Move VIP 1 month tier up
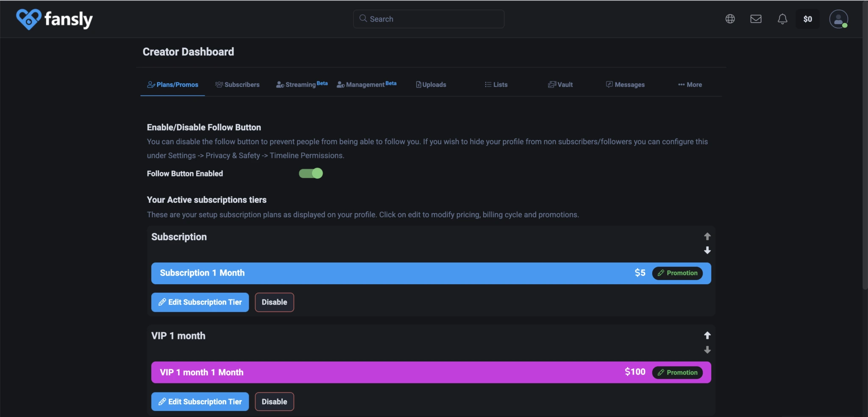868x417 pixels. pos(707,336)
